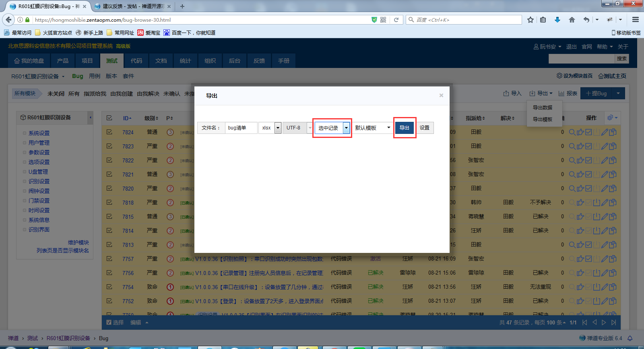Open the 报表 report link
This screenshot has width=644, height=349.
568,93
